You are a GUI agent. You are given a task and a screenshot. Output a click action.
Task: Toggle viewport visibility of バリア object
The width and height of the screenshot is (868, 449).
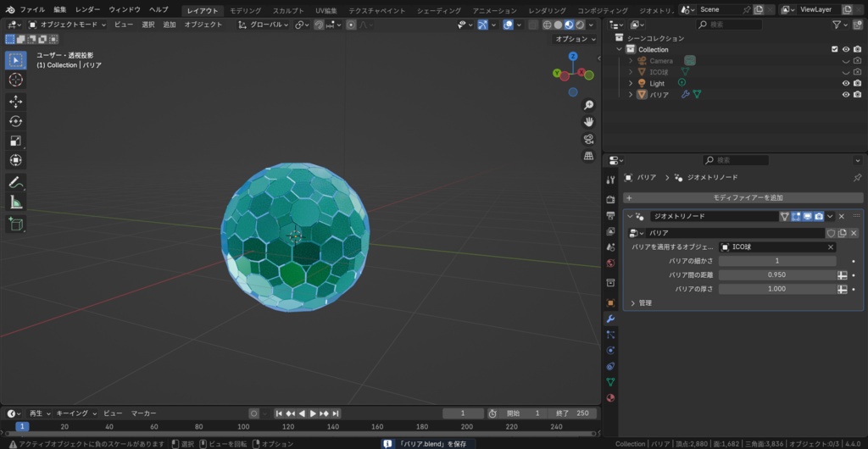click(846, 95)
